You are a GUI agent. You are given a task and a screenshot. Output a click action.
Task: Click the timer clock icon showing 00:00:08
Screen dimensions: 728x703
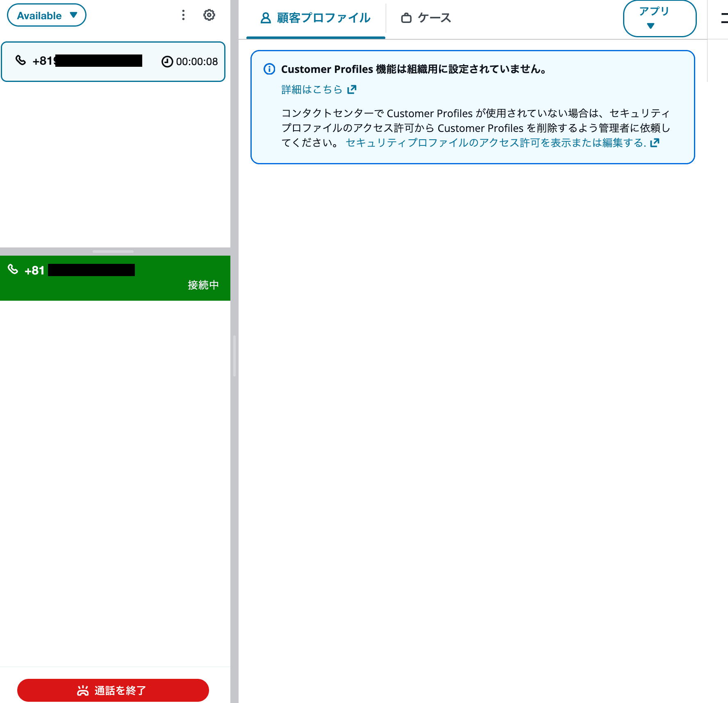click(167, 61)
